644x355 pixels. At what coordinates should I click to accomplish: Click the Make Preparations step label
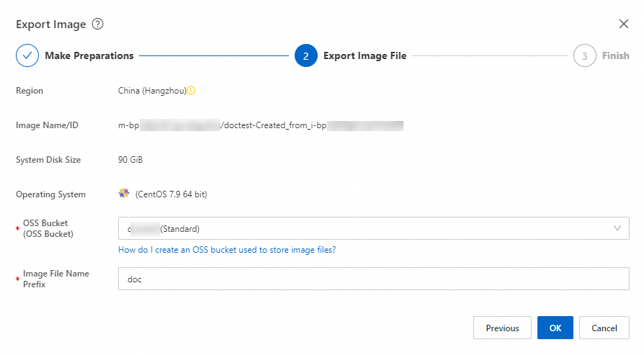pos(89,56)
